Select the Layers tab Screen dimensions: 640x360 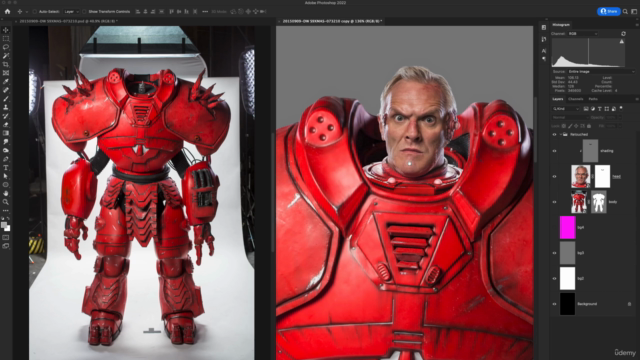tap(558, 99)
